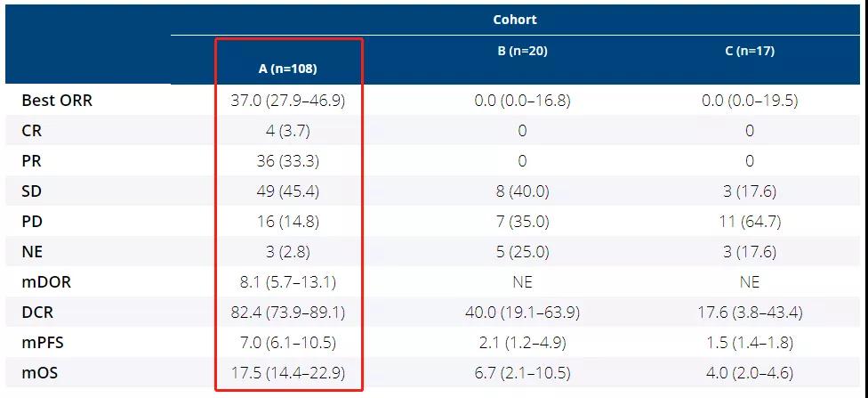Image resolution: width=868 pixels, height=398 pixels.
Task: Click the Cohort header label
Action: click(x=515, y=19)
